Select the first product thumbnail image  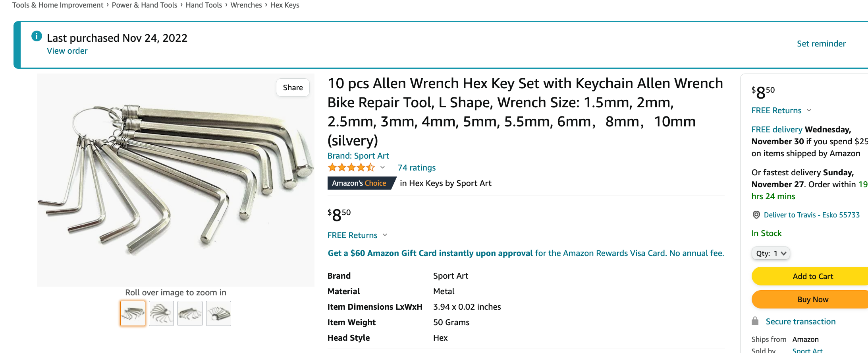tap(133, 314)
